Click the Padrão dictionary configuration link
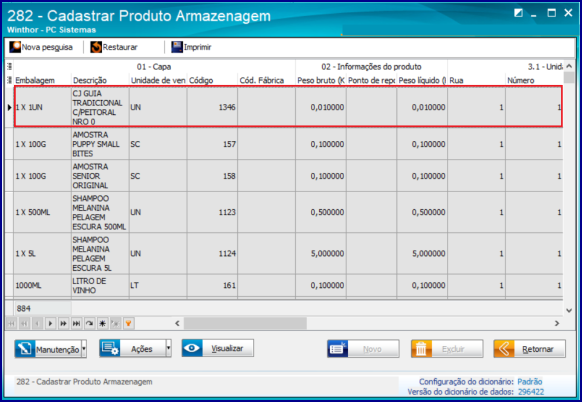Image resolution: width=582 pixels, height=402 pixels. 530,382
